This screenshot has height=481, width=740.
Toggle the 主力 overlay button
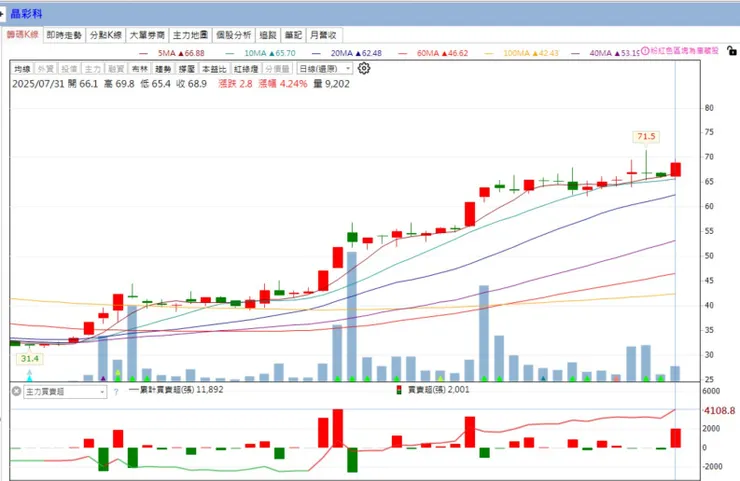point(93,69)
